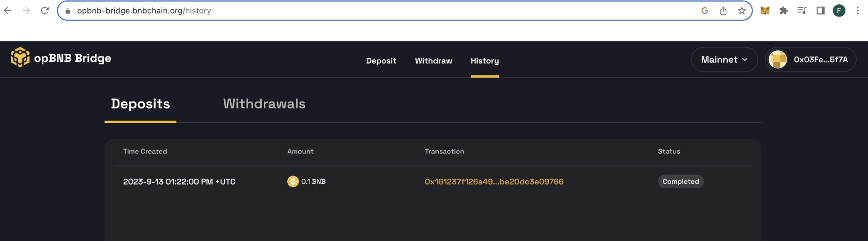Open the media control playlist icon
Screen dimensions: 868x241
802,11
